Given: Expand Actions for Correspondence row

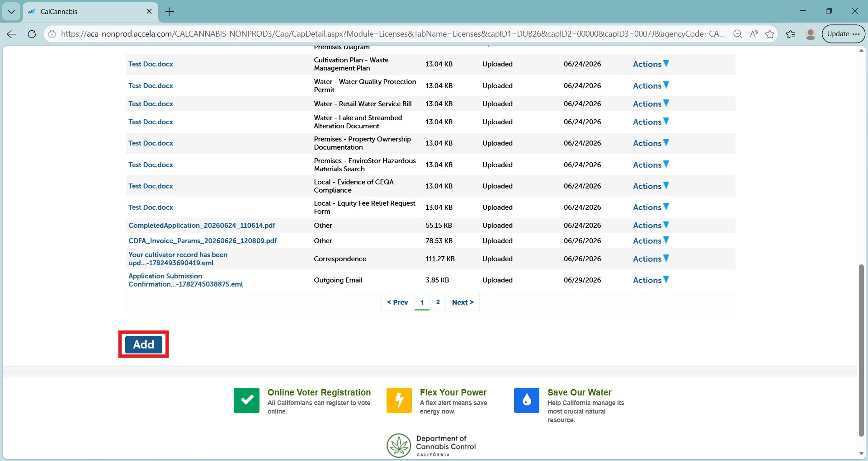Looking at the screenshot, I should point(651,259).
